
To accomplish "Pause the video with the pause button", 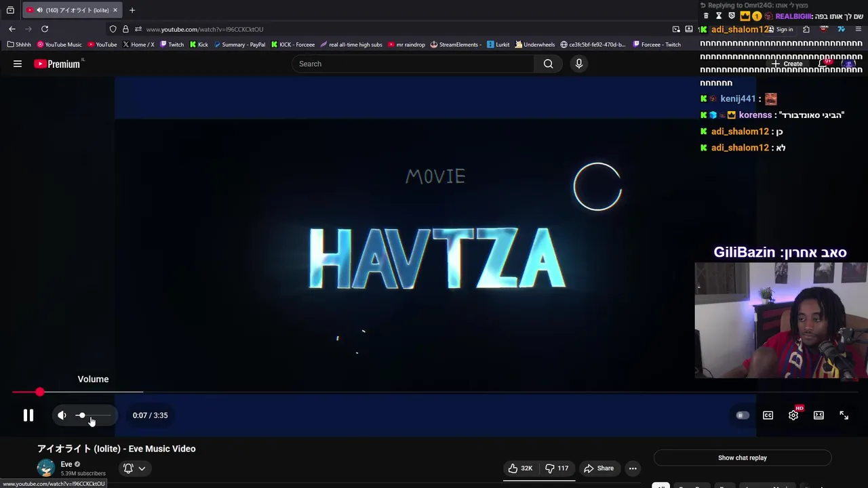I will tap(28, 415).
